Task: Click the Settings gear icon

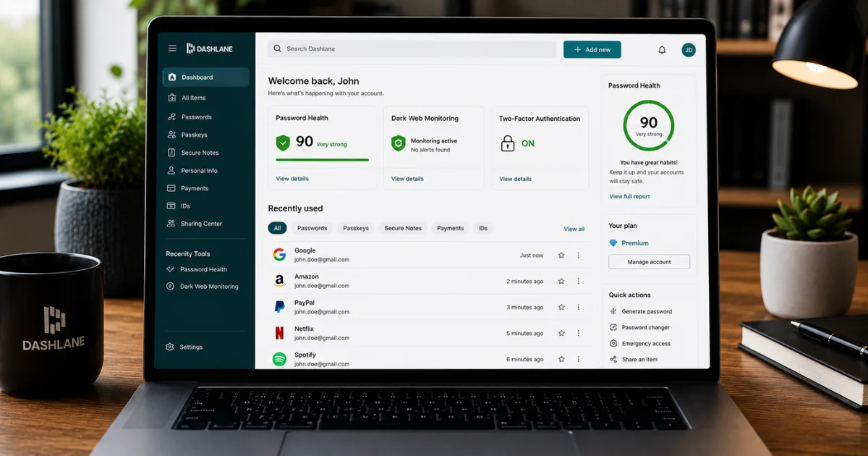Action: 170,347
